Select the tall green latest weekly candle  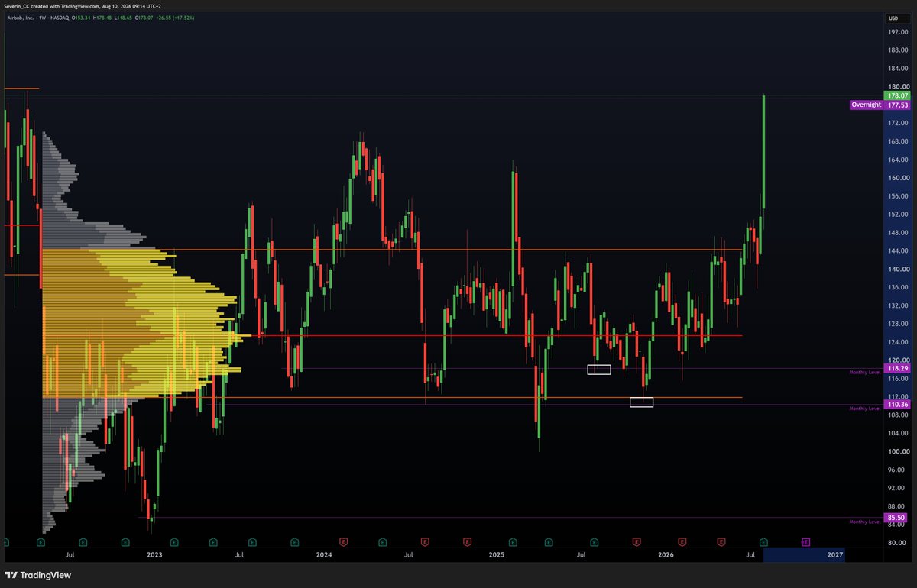coord(763,151)
